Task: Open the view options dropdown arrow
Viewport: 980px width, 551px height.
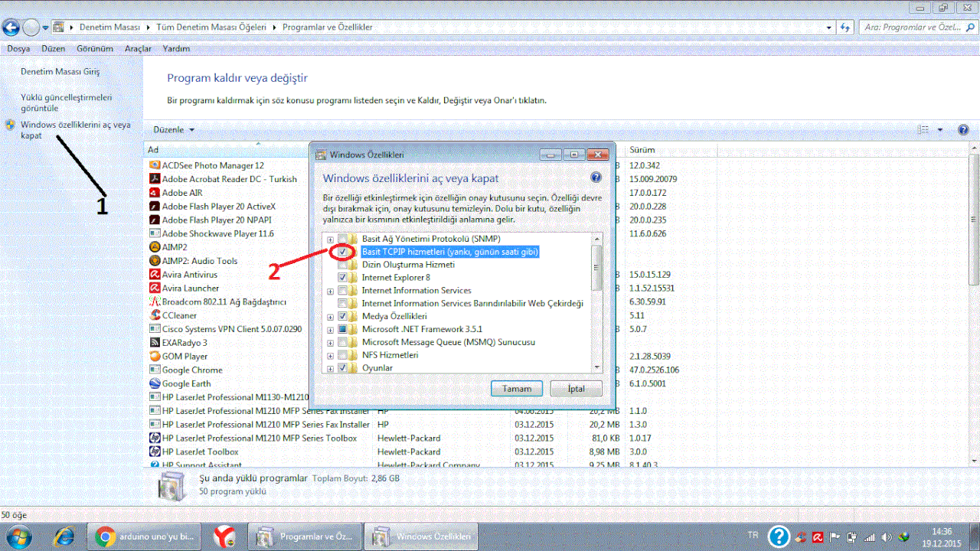Action: click(940, 130)
